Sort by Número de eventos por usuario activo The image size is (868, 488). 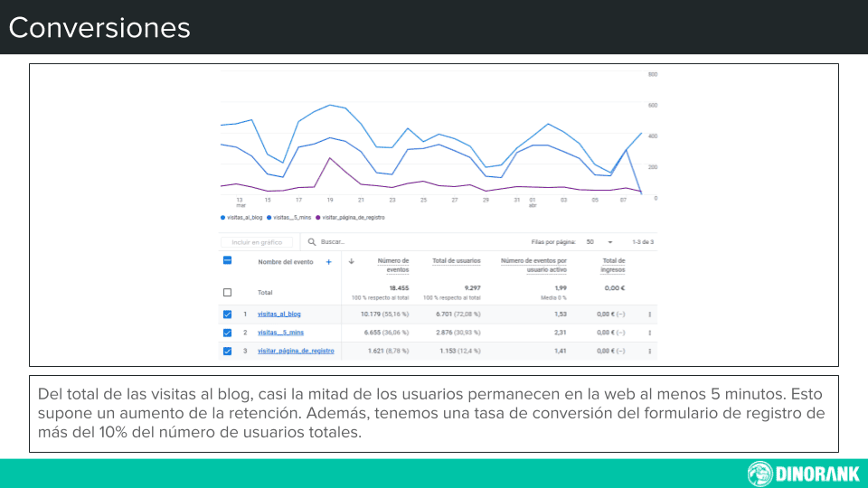click(x=533, y=265)
